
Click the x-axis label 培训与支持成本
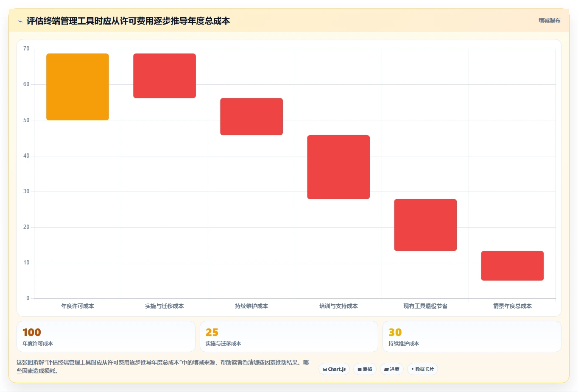click(338, 306)
